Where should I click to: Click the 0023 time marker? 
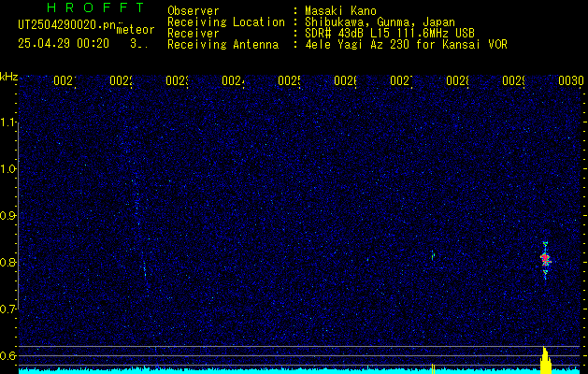177,80
